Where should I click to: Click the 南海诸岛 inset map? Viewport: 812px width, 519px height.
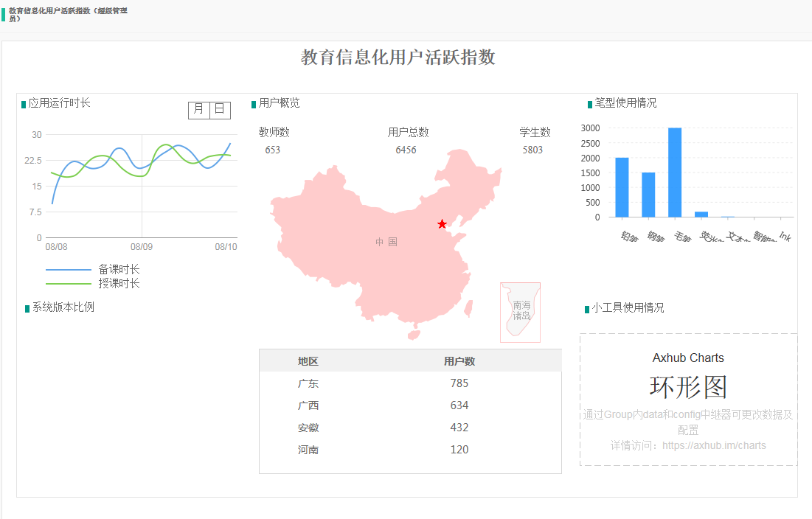[521, 312]
